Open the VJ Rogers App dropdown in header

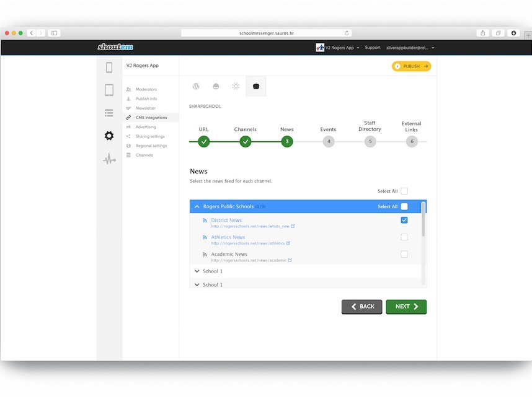click(338, 48)
